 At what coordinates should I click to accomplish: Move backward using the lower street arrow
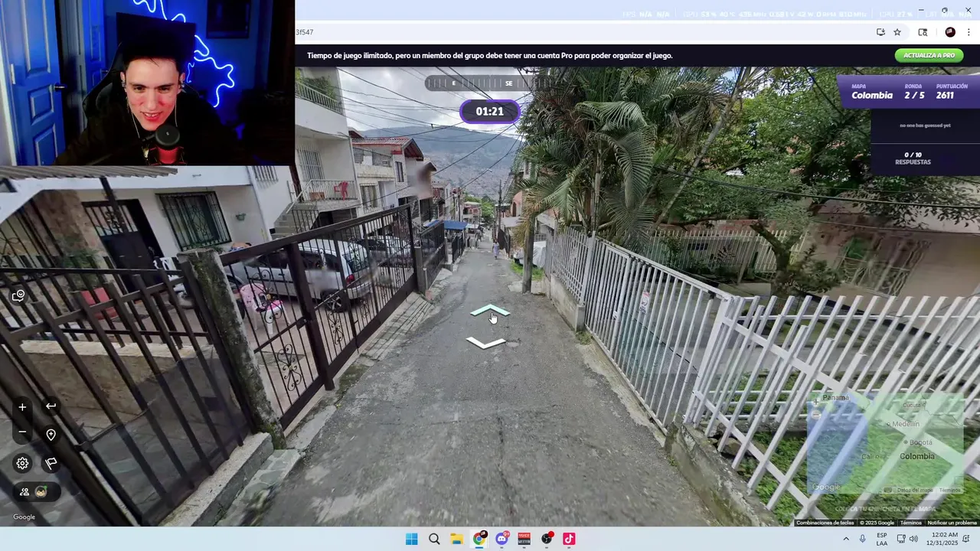coord(486,342)
